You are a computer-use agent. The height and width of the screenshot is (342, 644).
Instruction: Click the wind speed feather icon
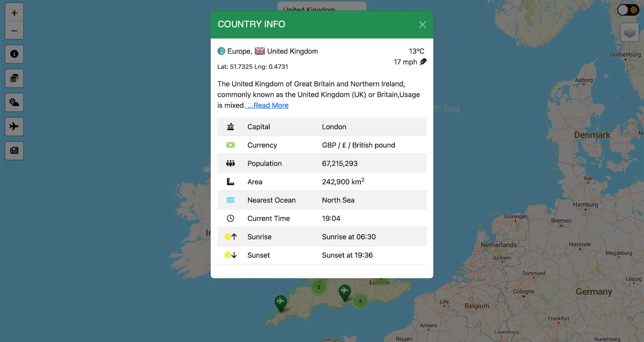click(423, 62)
